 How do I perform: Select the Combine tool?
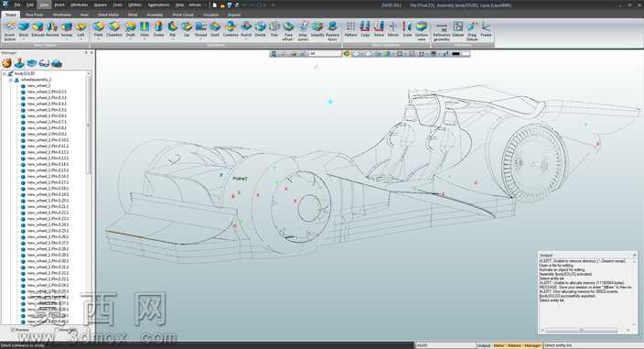pyautogui.click(x=231, y=29)
